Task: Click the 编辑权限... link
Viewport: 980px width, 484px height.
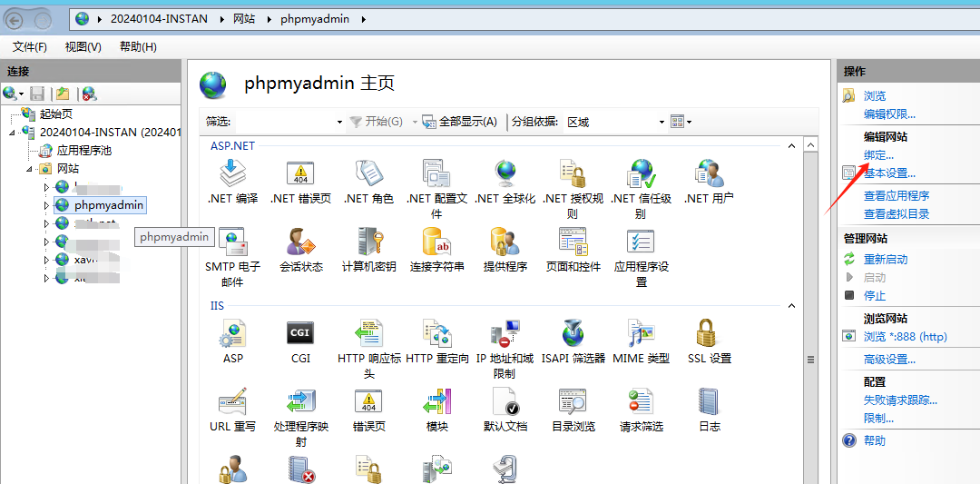Action: point(890,114)
